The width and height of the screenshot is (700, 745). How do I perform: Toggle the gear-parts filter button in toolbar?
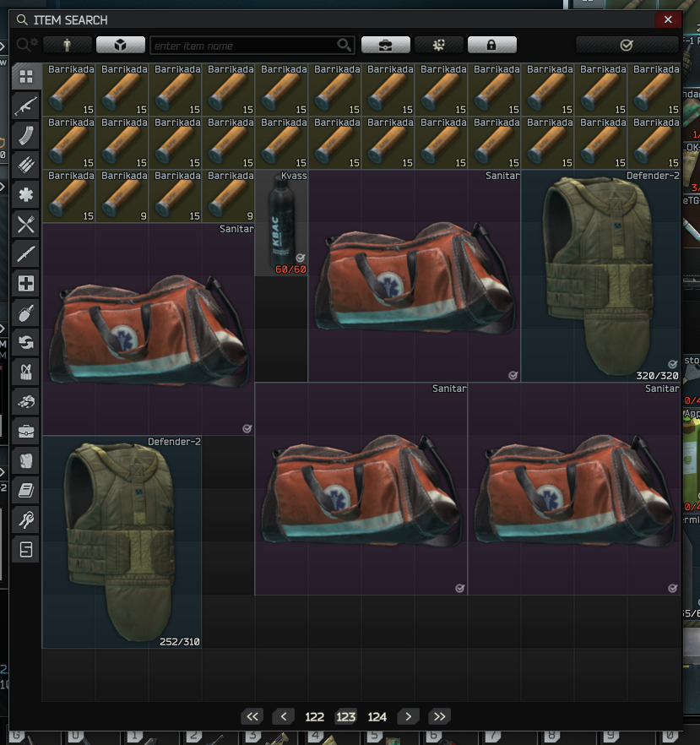coord(439,45)
